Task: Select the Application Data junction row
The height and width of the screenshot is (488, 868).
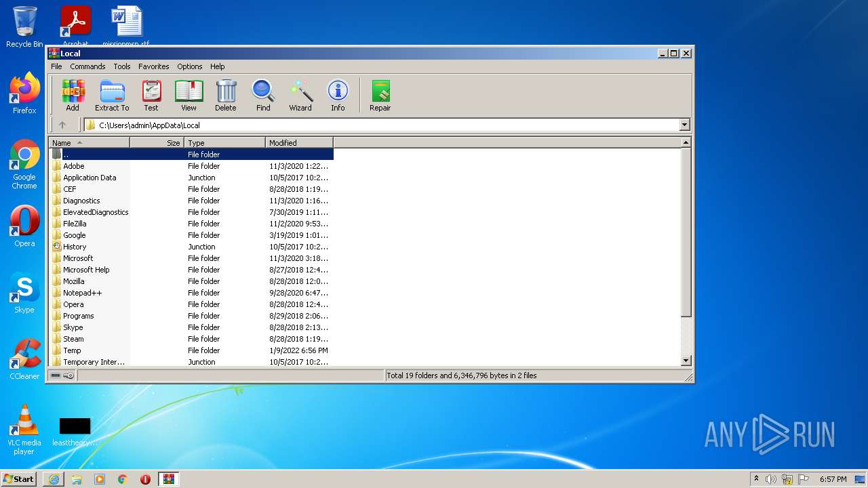Action: [x=191, y=178]
